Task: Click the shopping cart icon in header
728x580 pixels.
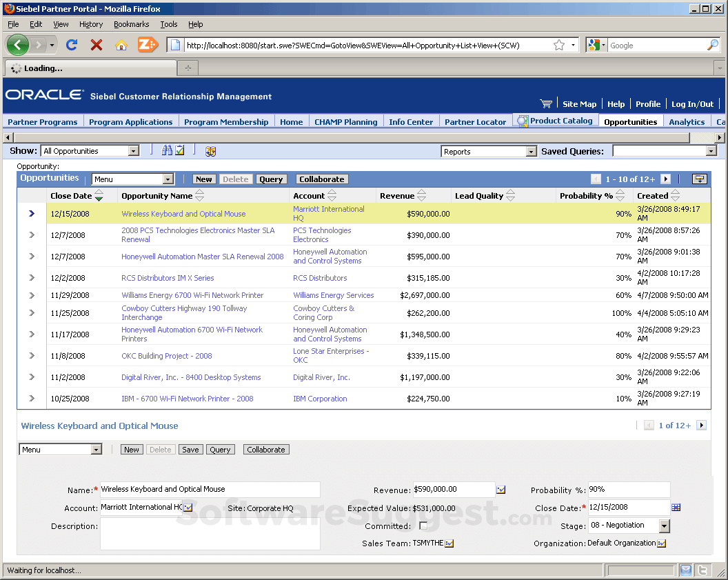Action: pos(546,104)
